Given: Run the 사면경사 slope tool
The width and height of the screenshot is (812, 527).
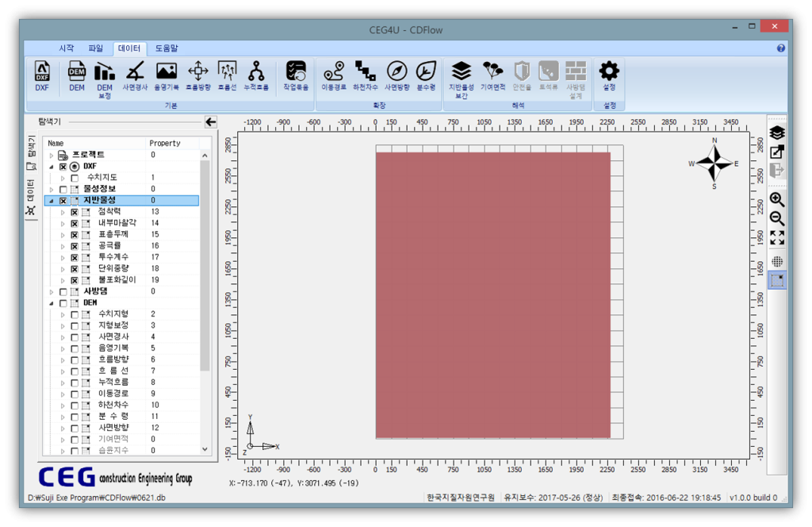Looking at the screenshot, I should (135, 75).
